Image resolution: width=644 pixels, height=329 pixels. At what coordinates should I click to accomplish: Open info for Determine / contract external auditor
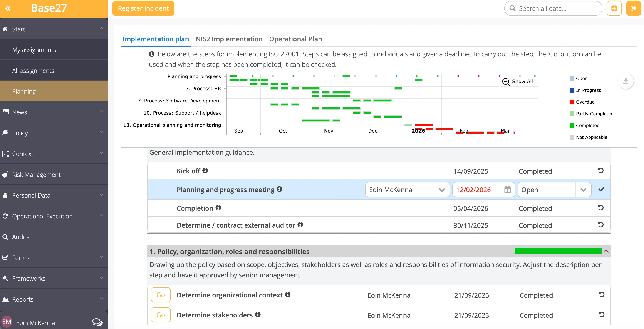coord(300,225)
